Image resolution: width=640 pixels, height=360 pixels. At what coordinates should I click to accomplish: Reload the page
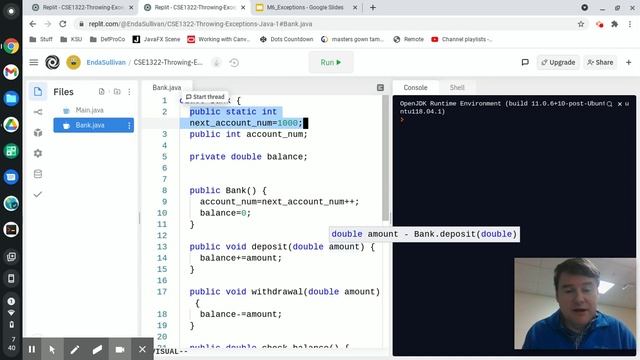pyautogui.click(x=62, y=24)
